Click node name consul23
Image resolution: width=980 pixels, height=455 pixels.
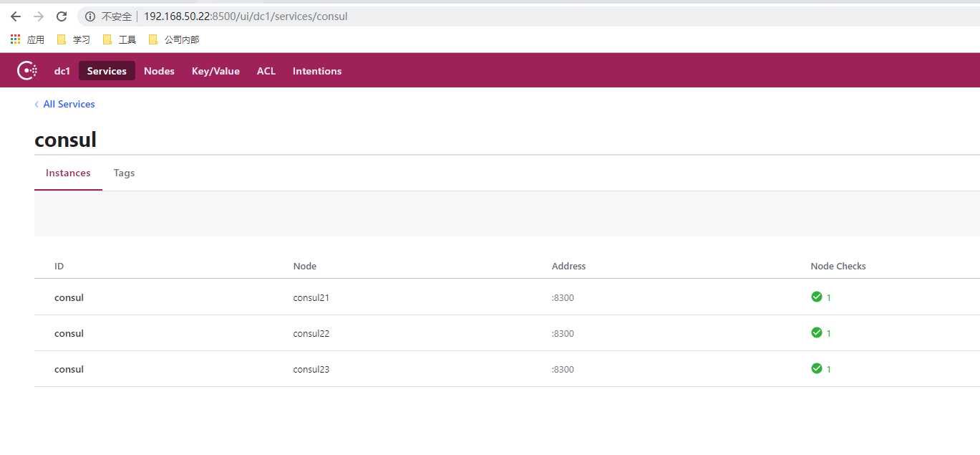(x=311, y=369)
